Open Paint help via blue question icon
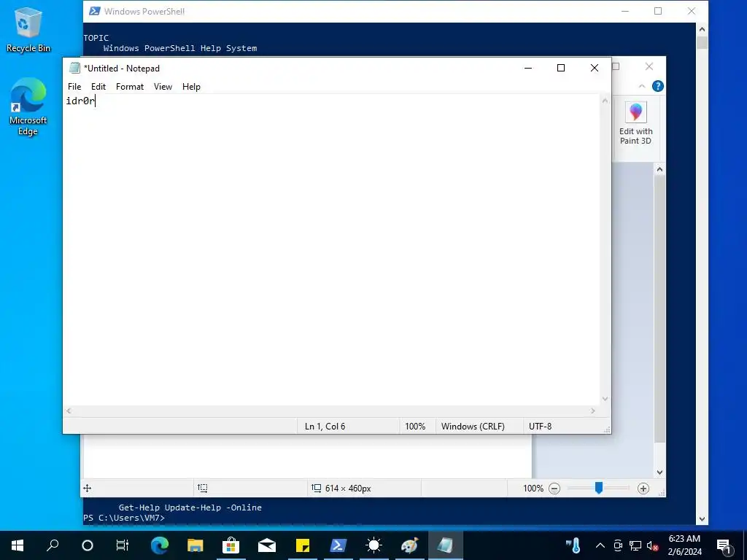This screenshot has height=560, width=747. click(658, 86)
